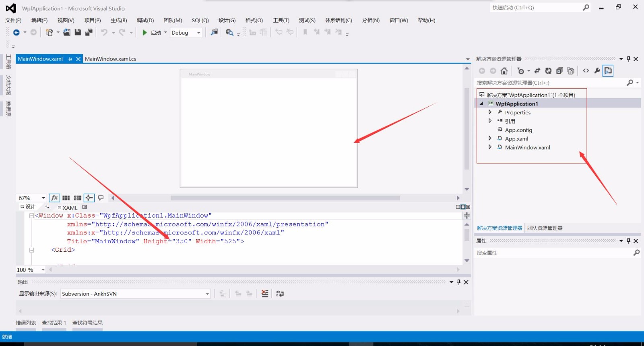644x346 pixels.
Task: Click the Toggle Word Wrap icon in Output panel
Action: pos(280,294)
